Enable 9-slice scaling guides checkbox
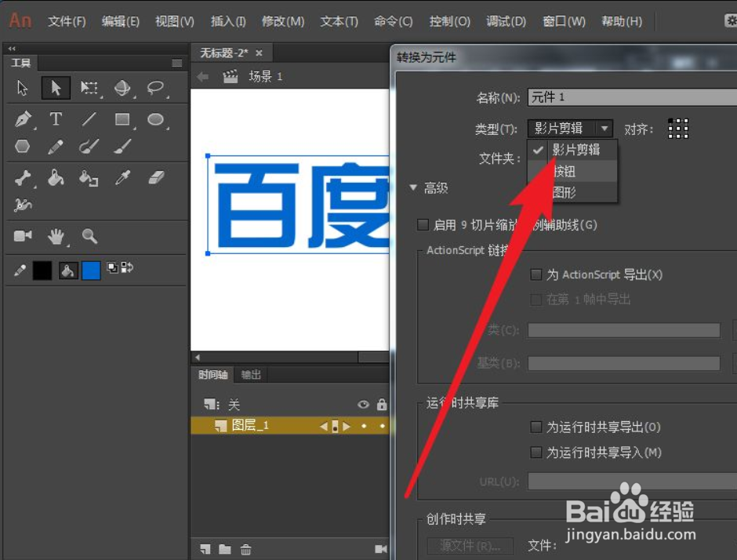The height and width of the screenshot is (560, 737). point(423,225)
